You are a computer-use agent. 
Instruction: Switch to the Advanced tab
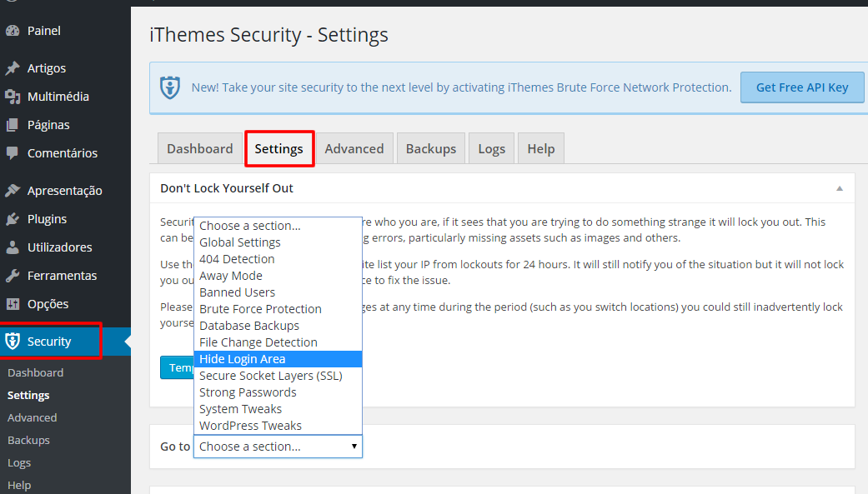[x=354, y=149]
